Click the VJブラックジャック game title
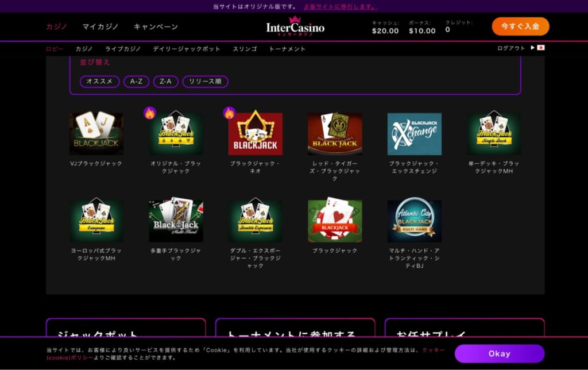Screen dimensions: 588x370 tap(96, 164)
